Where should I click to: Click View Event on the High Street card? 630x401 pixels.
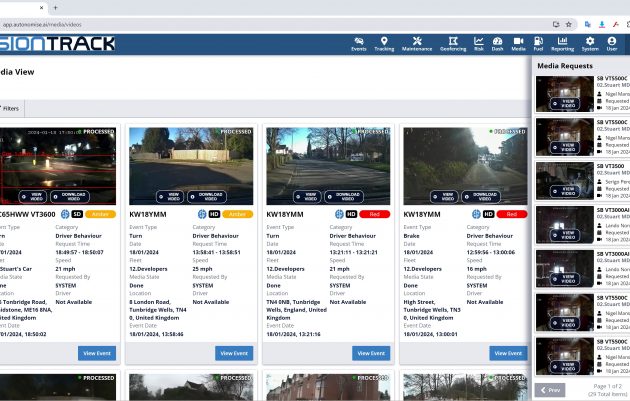click(508, 353)
